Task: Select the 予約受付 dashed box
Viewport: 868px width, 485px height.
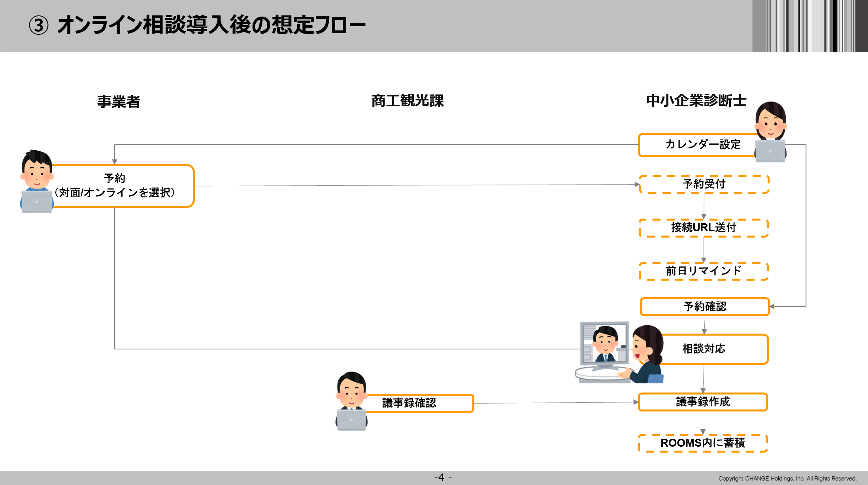Action: pos(704,184)
